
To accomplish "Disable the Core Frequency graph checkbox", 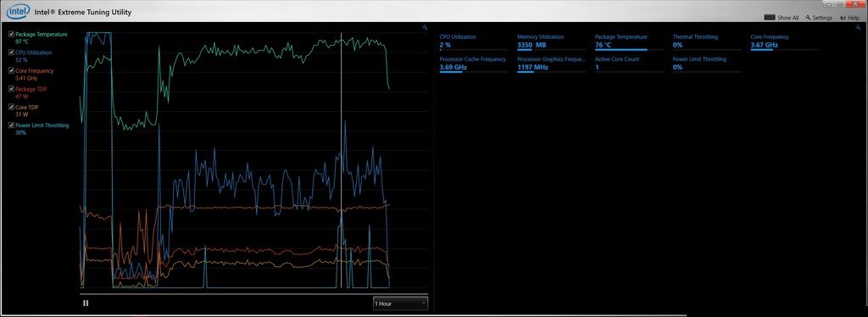I will point(12,71).
